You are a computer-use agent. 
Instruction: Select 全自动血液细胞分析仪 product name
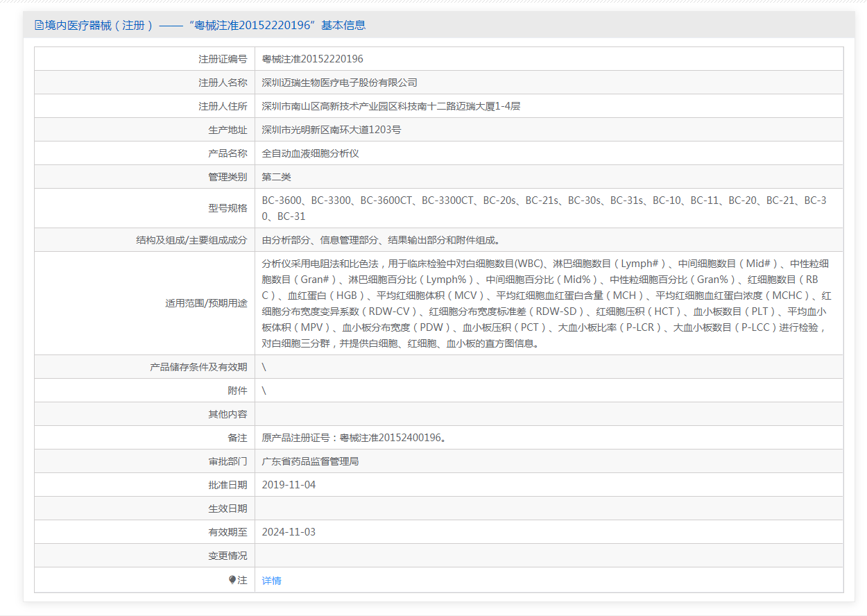311,153
